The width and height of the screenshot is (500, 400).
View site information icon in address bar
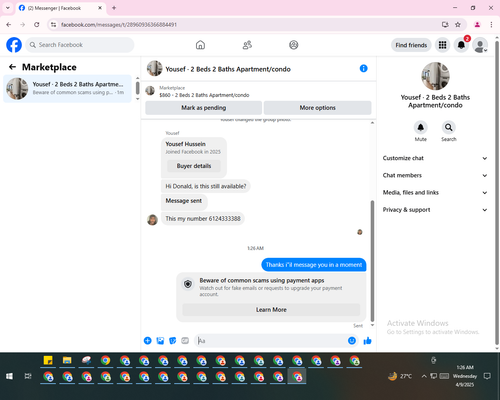[54, 25]
